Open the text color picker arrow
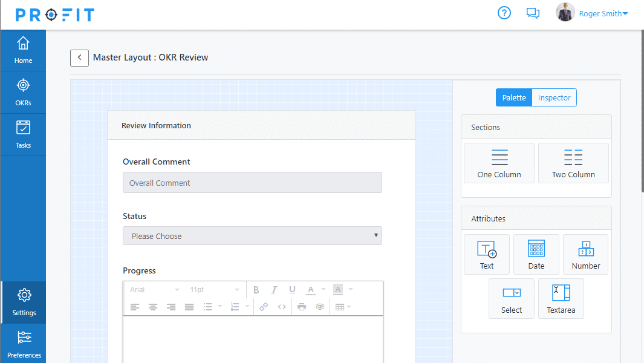The width and height of the screenshot is (644, 363). [x=324, y=289]
